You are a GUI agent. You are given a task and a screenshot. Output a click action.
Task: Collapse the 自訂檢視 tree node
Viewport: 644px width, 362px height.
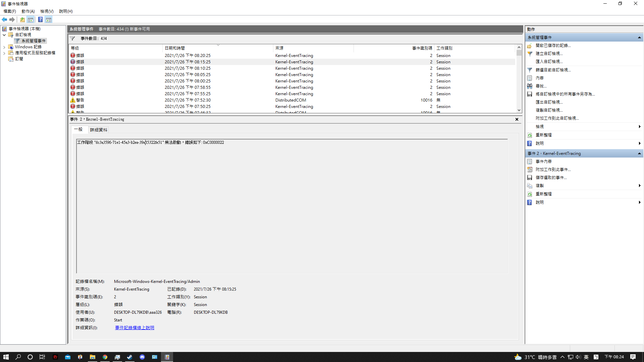pyautogui.click(x=4, y=35)
